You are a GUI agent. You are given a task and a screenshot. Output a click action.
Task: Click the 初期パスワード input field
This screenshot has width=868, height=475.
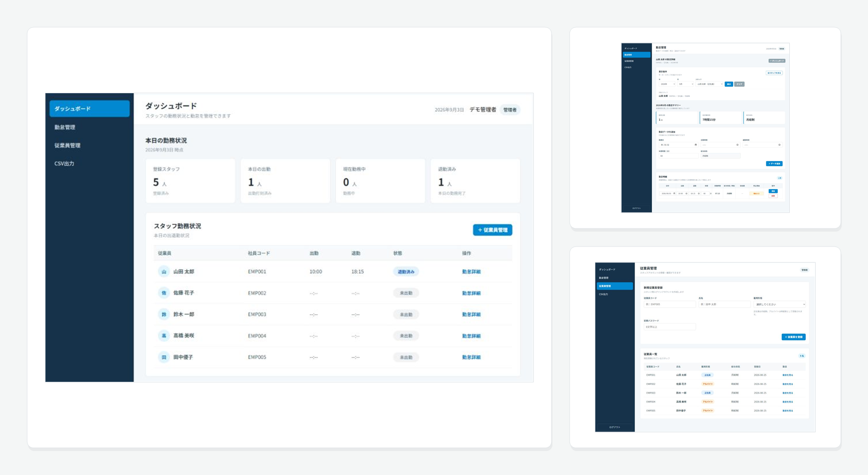pyautogui.click(x=670, y=327)
